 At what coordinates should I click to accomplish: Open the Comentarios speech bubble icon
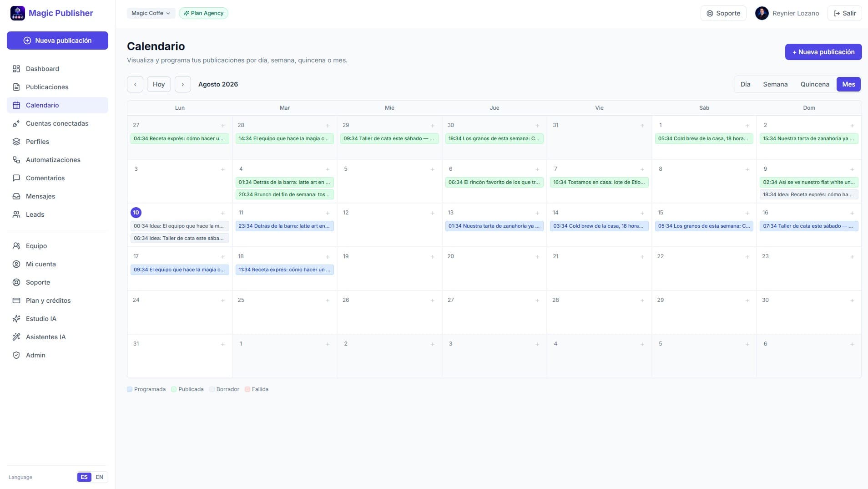(x=16, y=178)
